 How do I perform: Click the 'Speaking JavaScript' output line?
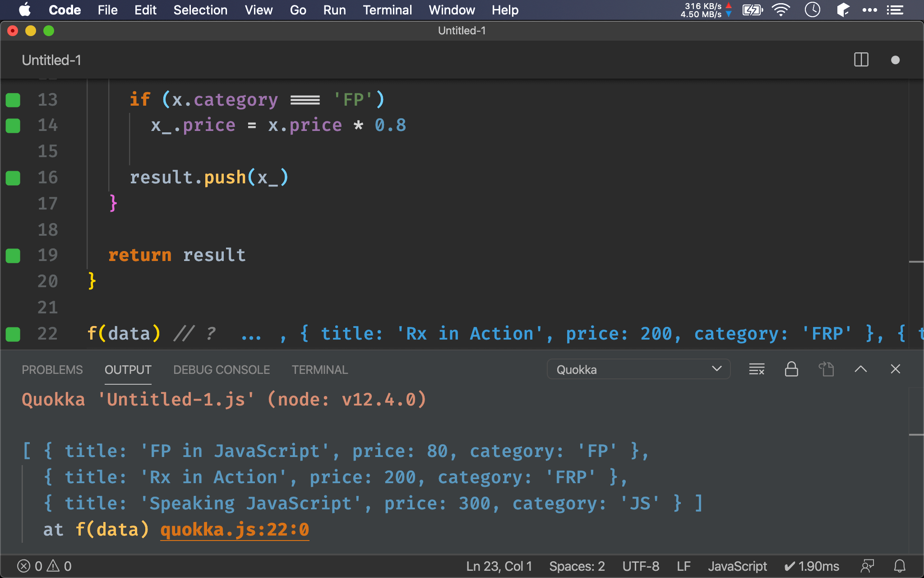click(x=373, y=503)
